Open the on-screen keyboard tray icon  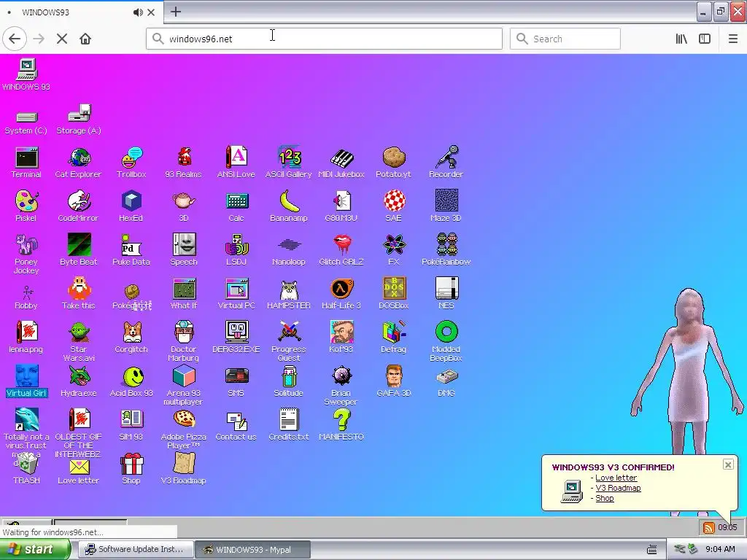click(x=651, y=550)
